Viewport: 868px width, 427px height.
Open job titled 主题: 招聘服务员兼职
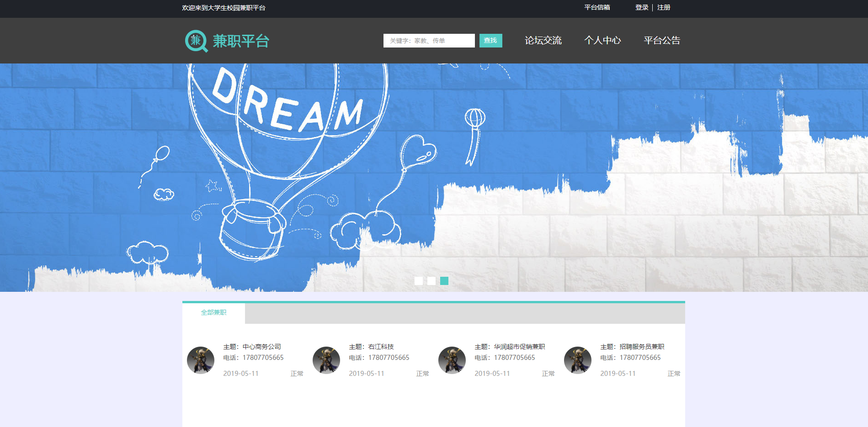(633, 347)
